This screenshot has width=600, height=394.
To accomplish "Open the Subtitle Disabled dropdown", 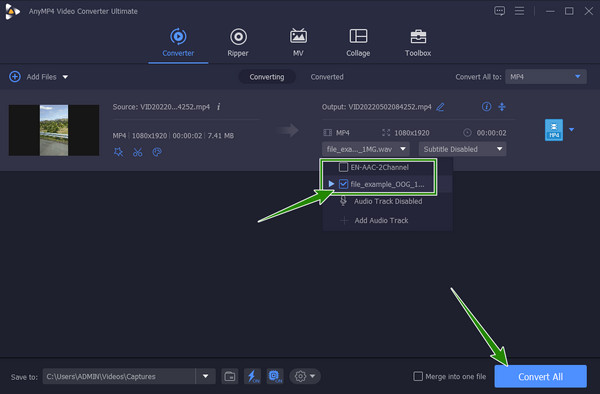I will [x=462, y=149].
